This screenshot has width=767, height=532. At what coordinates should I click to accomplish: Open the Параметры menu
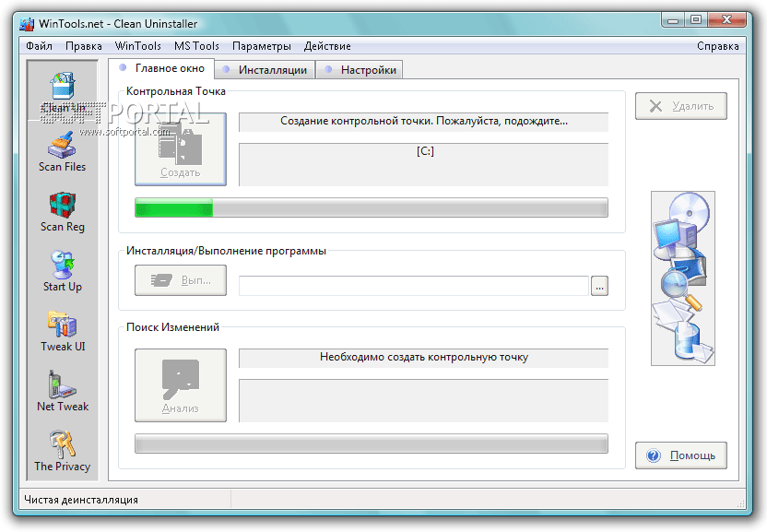[261, 46]
